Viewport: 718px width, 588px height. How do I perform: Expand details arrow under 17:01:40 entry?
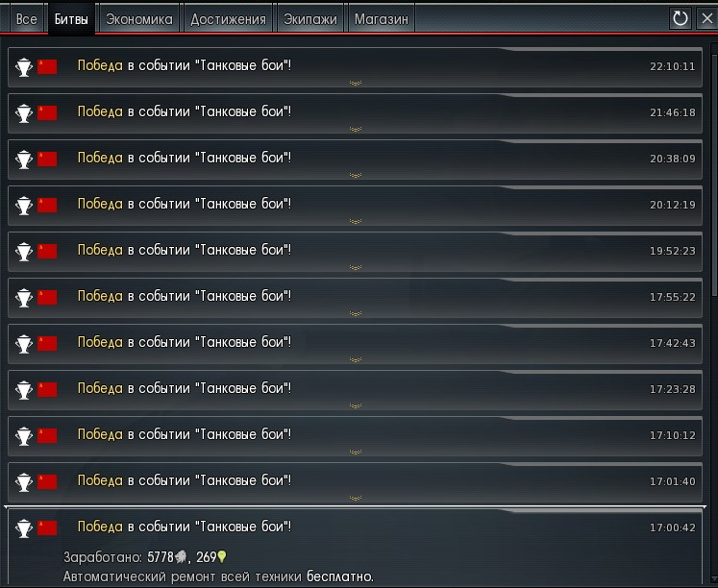tap(356, 498)
